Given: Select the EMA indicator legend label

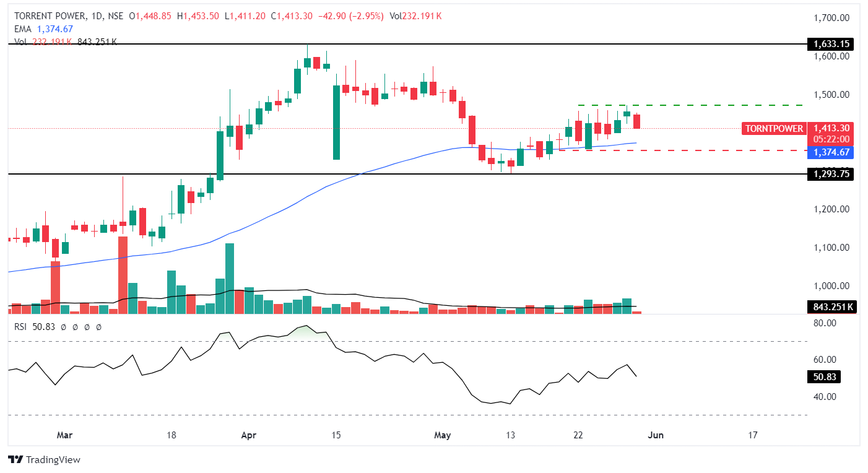Looking at the screenshot, I should click(24, 30).
